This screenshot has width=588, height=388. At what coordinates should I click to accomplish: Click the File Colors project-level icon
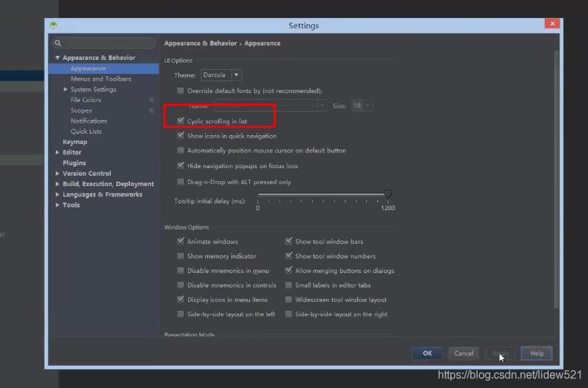[151, 100]
